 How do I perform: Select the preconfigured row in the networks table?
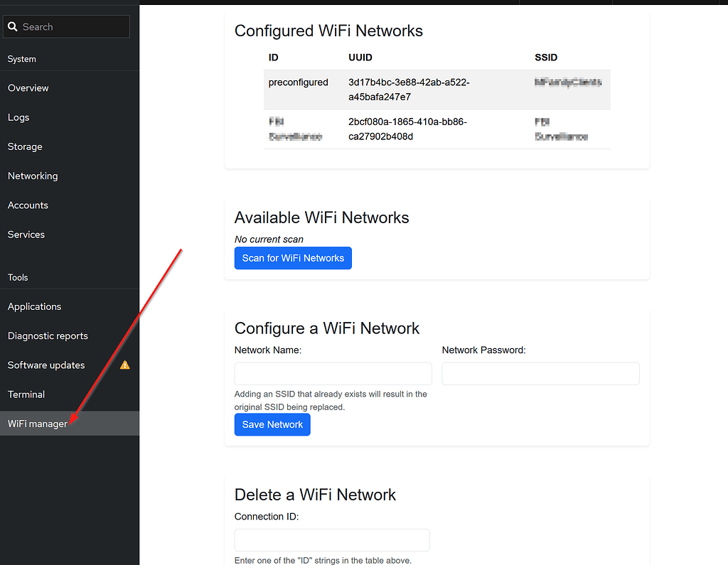(x=435, y=88)
